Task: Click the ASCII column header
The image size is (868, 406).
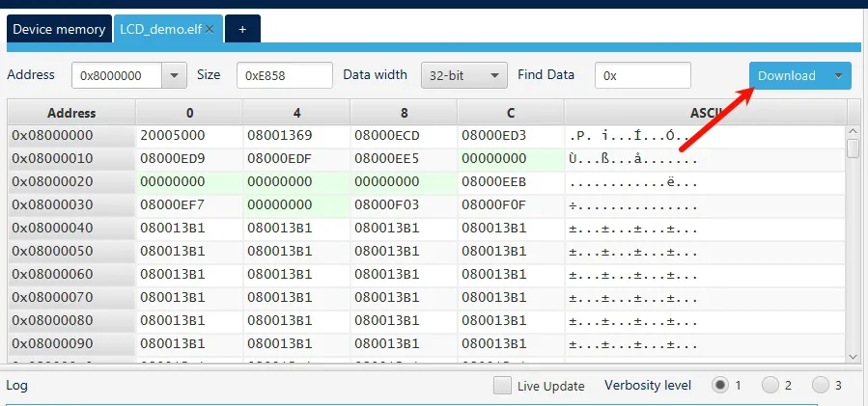Action: coord(706,113)
